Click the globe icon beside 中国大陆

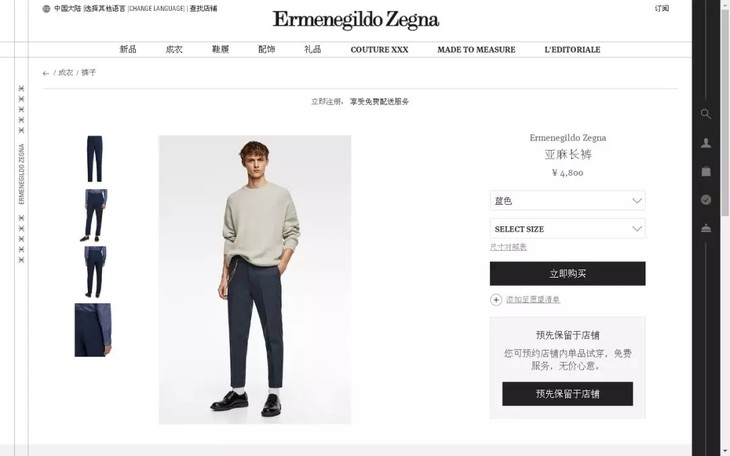46,8
